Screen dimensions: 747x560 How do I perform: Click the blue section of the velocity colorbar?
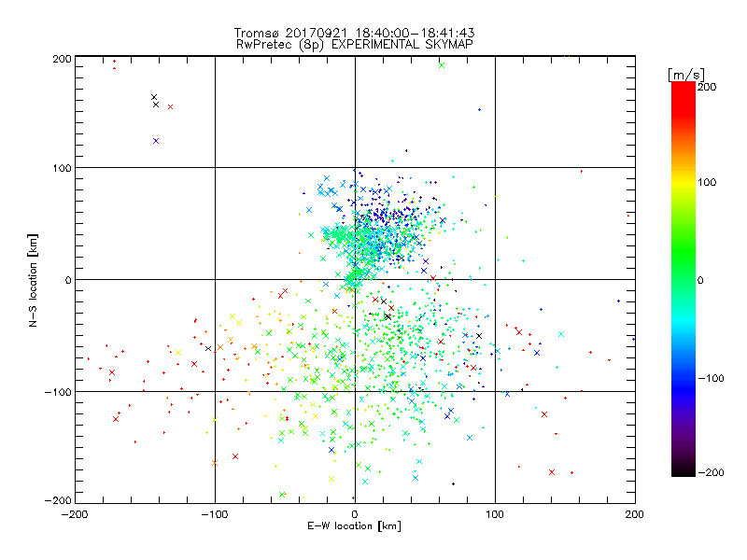[x=684, y=381]
